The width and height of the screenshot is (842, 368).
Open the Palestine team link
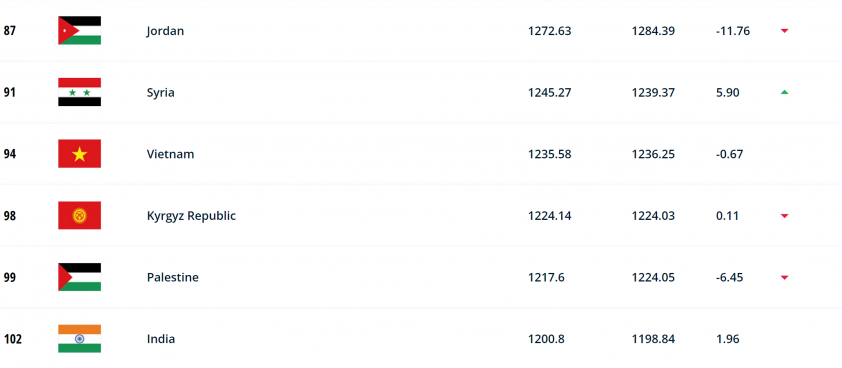pos(172,278)
